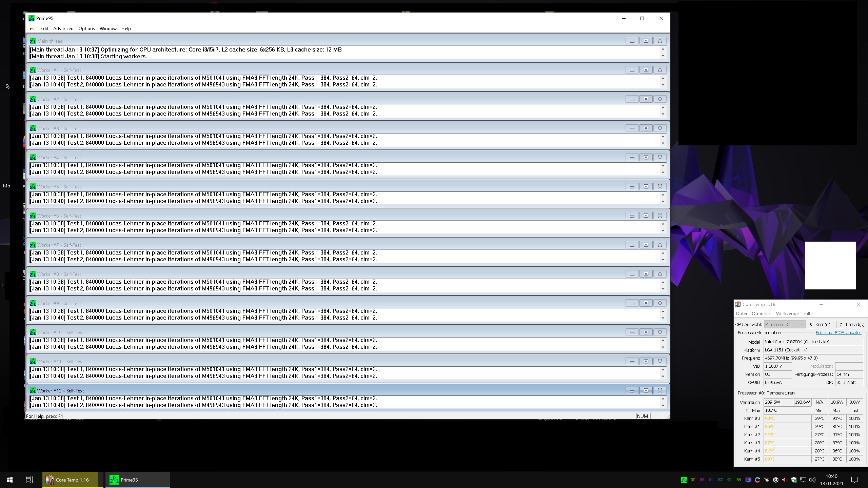Viewport: 868px width, 488px height.
Task: Open the Options menu in Prime95
Action: [86, 28]
